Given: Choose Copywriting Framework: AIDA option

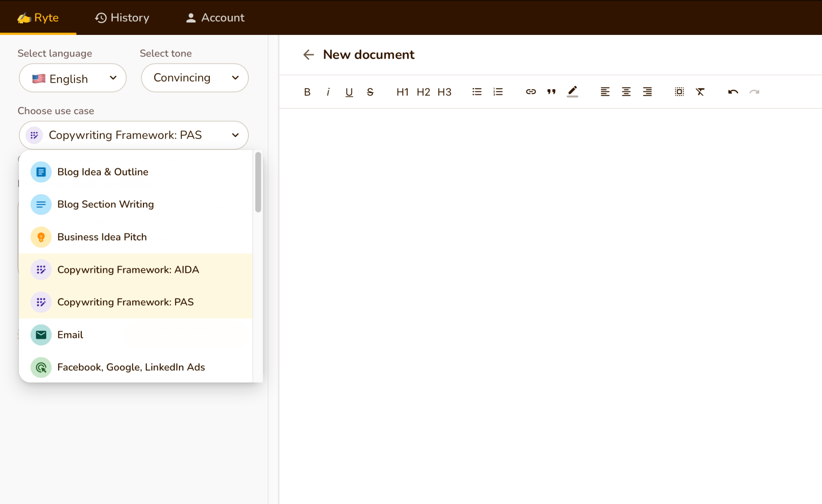Looking at the screenshot, I should tap(128, 270).
